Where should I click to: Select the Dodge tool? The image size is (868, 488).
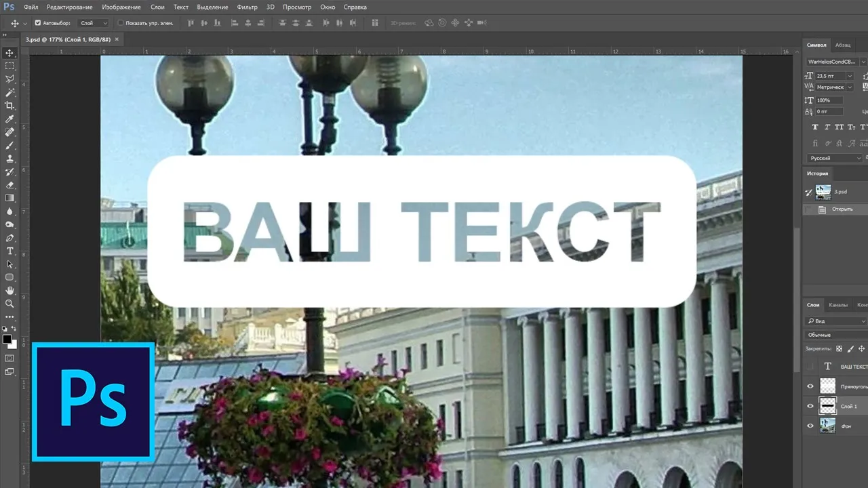[x=9, y=224]
